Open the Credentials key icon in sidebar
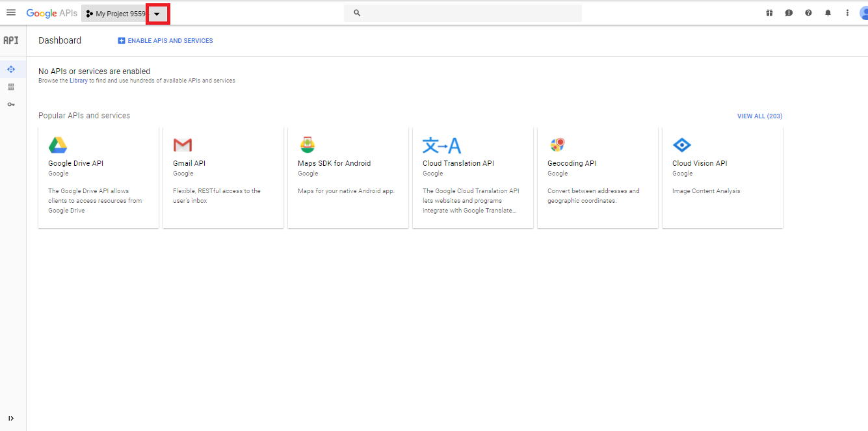Image resolution: width=868 pixels, height=431 pixels. click(x=11, y=104)
